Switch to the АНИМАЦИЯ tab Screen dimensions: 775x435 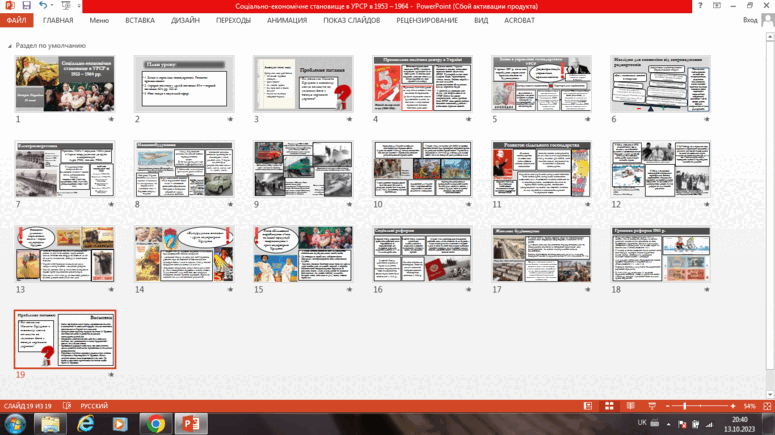[287, 20]
